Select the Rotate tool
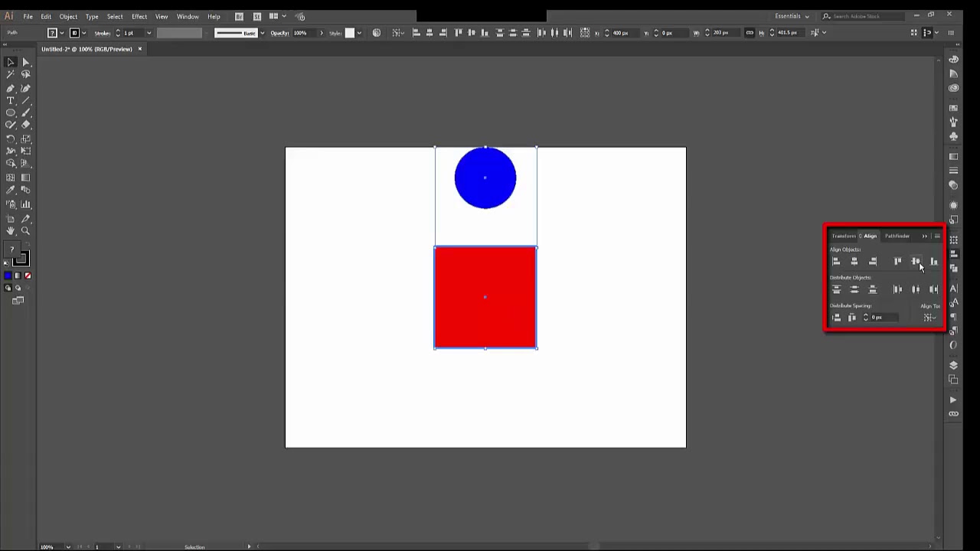 pos(11,139)
